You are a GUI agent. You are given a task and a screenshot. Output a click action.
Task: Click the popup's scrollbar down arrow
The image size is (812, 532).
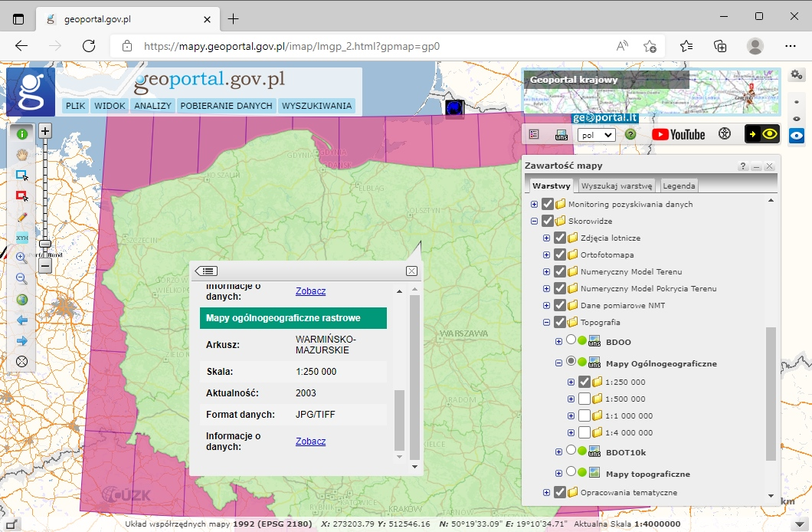(x=413, y=465)
